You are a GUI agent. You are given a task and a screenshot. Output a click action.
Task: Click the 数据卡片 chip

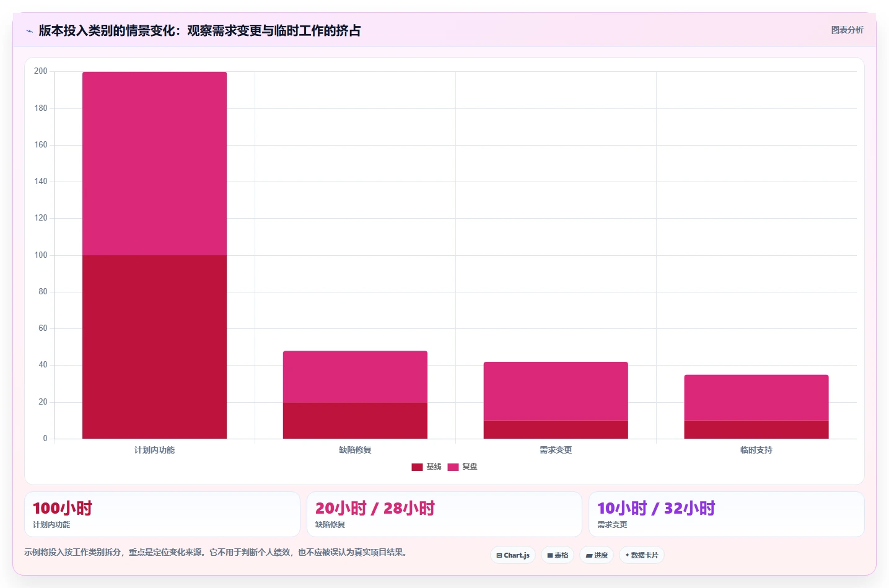(x=642, y=555)
